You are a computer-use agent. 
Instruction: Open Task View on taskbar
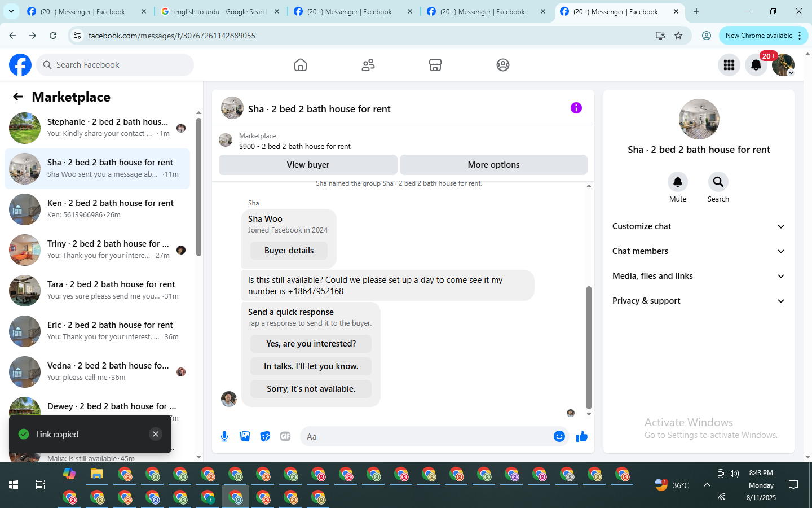(41, 485)
